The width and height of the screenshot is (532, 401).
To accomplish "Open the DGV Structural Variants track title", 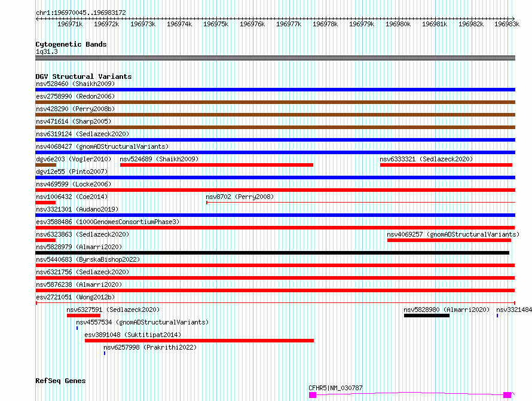I will [83, 76].
